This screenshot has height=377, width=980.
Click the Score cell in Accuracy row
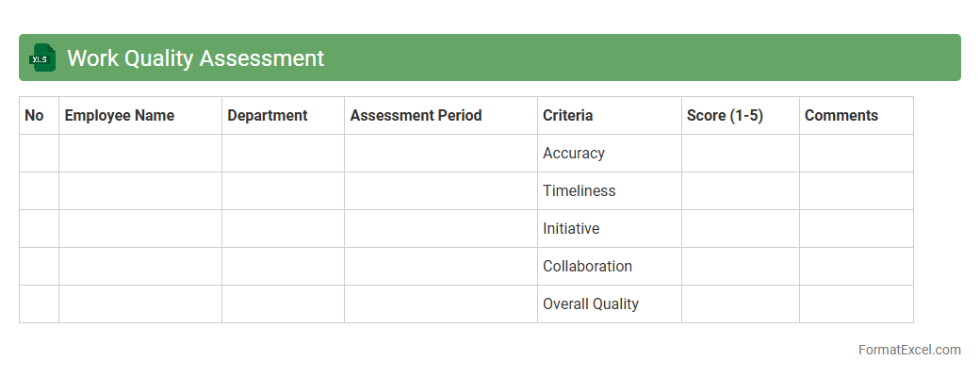pos(740,154)
